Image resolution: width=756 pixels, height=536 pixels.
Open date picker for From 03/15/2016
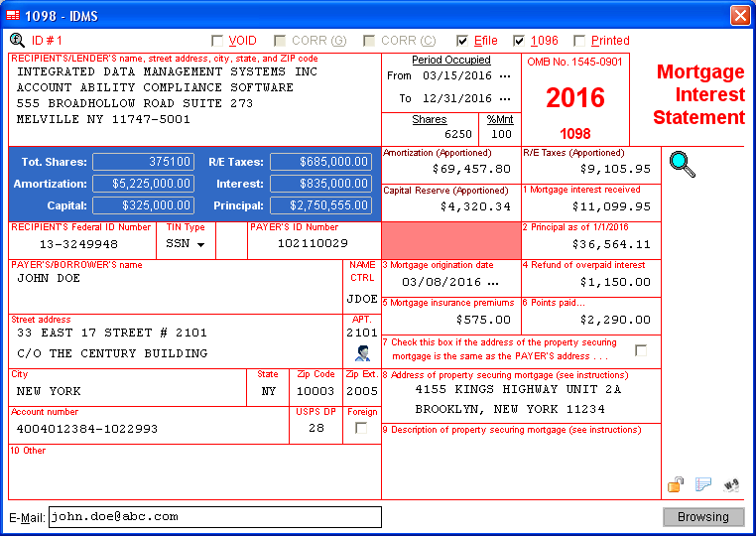click(505, 75)
